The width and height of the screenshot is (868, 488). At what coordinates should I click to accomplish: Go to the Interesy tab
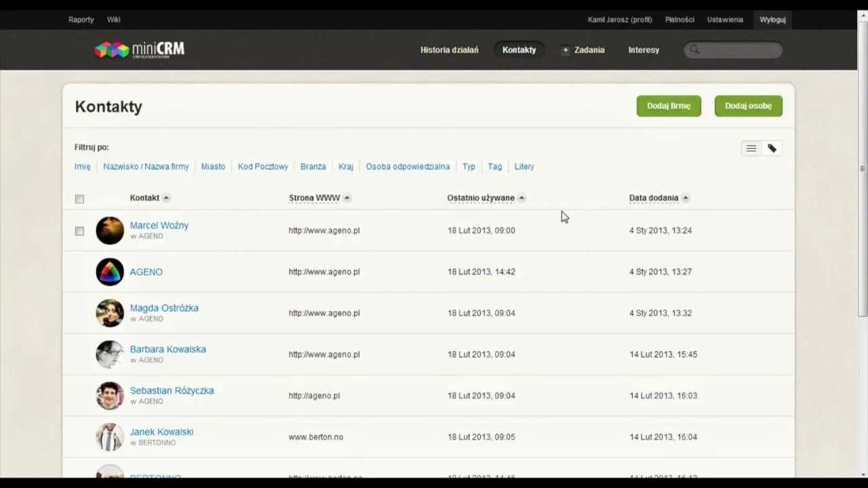pyautogui.click(x=644, y=49)
